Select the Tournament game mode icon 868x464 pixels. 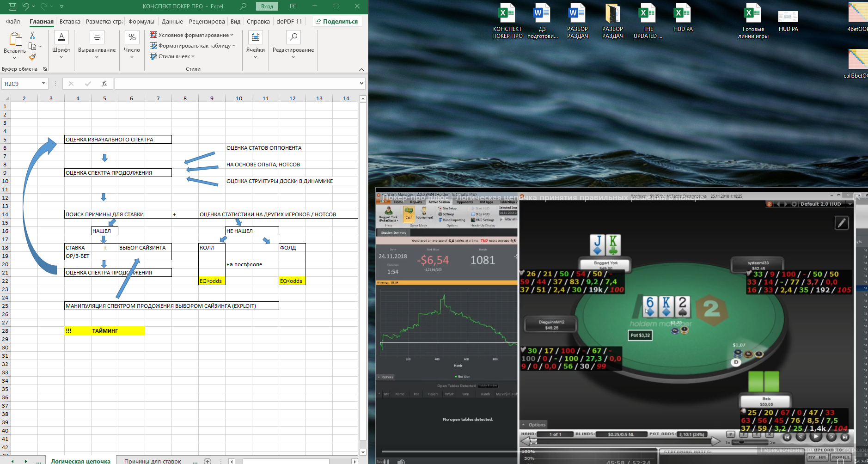[424, 214]
